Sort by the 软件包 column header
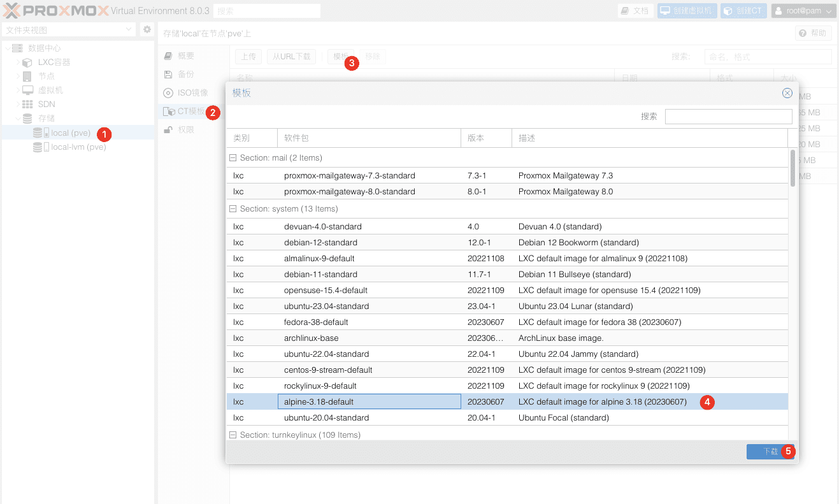Image resolution: width=839 pixels, height=504 pixels. 369,138
